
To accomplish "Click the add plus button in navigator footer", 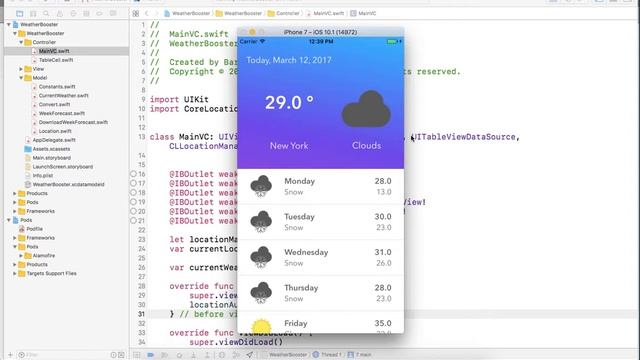I will (x=11, y=355).
